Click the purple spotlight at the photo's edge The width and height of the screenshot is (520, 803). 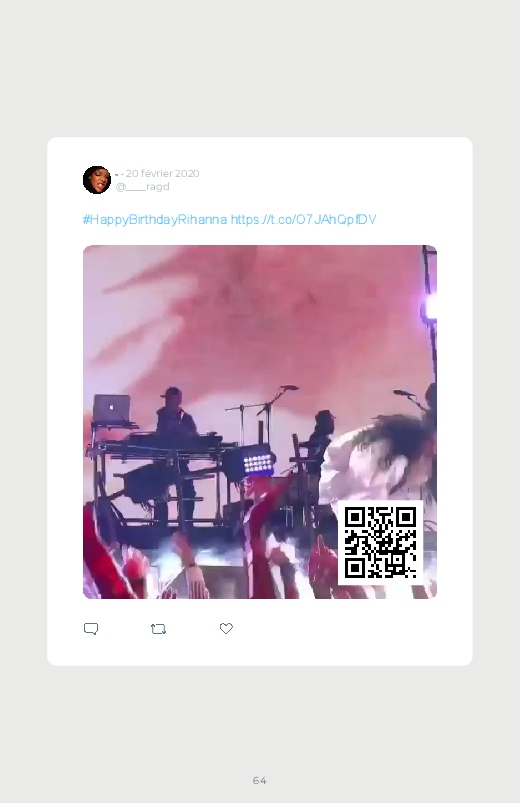click(429, 309)
